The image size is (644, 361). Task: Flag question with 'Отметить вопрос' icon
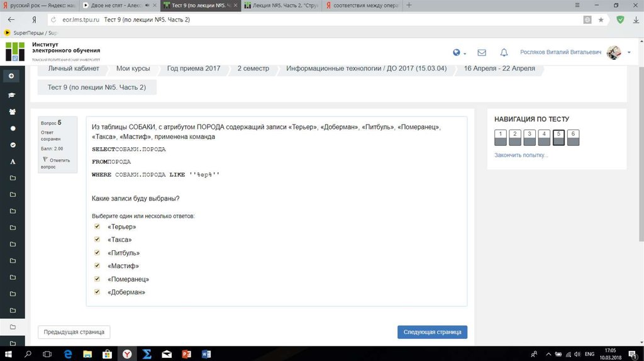pos(45,159)
